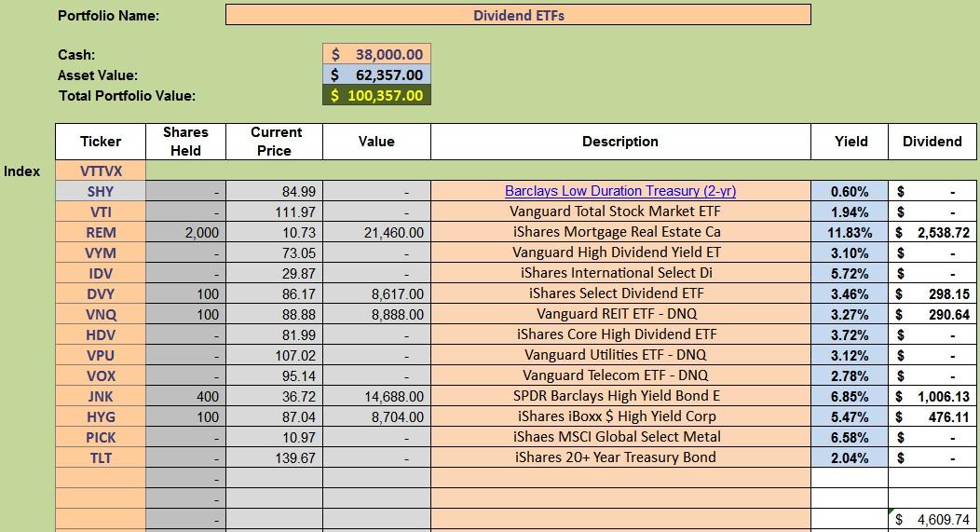Click the Value column header

tap(376, 142)
